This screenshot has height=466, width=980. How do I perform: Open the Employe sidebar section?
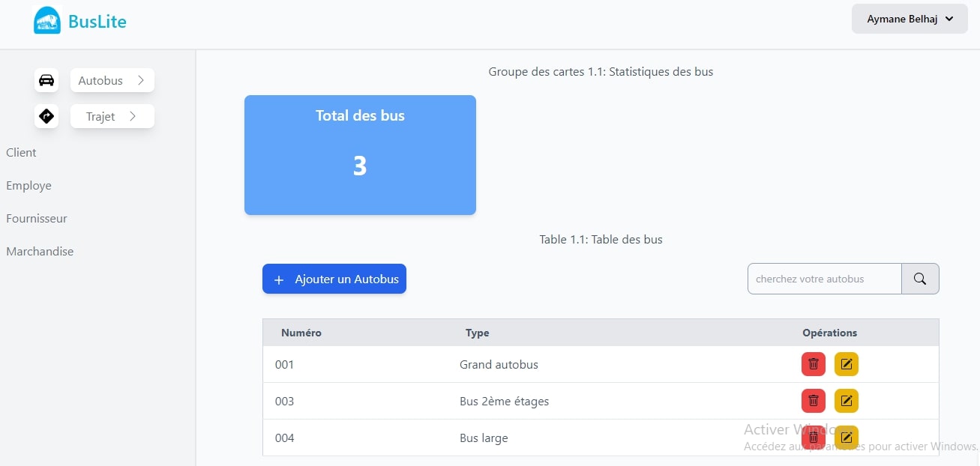(x=28, y=185)
